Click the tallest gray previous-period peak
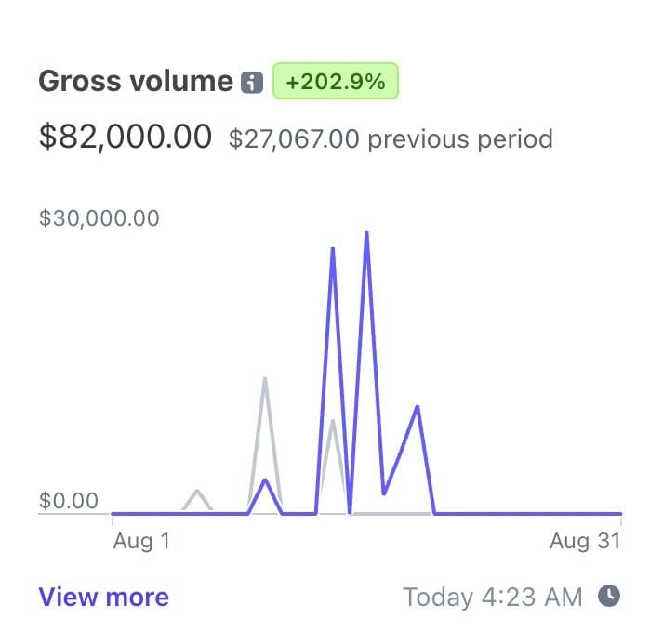This screenshot has height=644, width=663. [x=265, y=378]
